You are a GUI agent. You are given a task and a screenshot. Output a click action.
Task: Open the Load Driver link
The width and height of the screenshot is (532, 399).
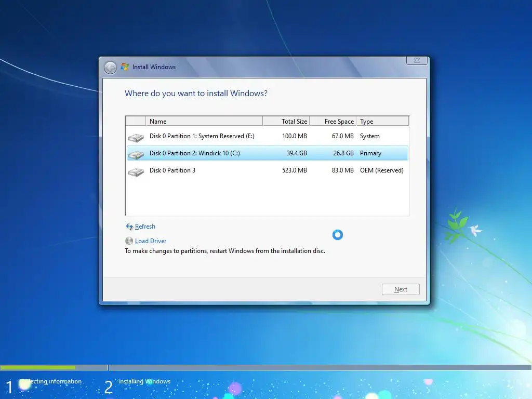pyautogui.click(x=151, y=241)
